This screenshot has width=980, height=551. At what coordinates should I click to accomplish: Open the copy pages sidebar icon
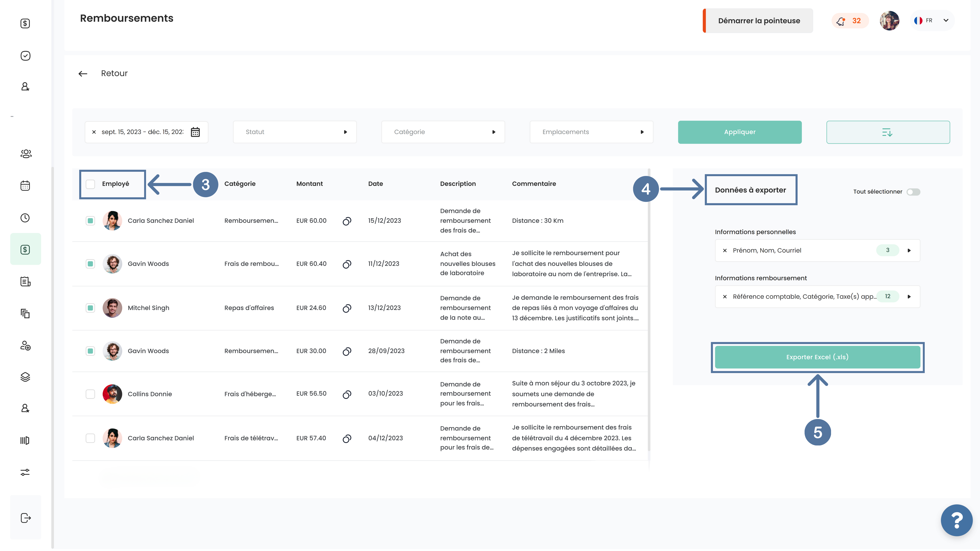(25, 314)
